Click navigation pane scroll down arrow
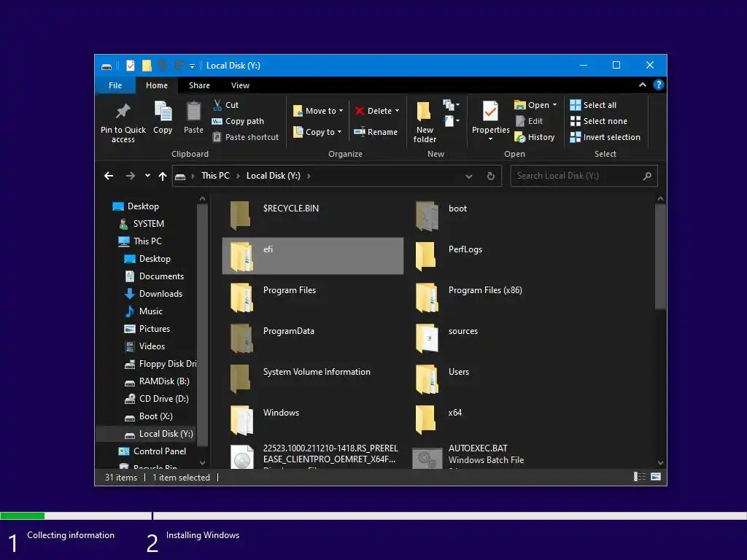747x560 pixels. click(x=202, y=463)
